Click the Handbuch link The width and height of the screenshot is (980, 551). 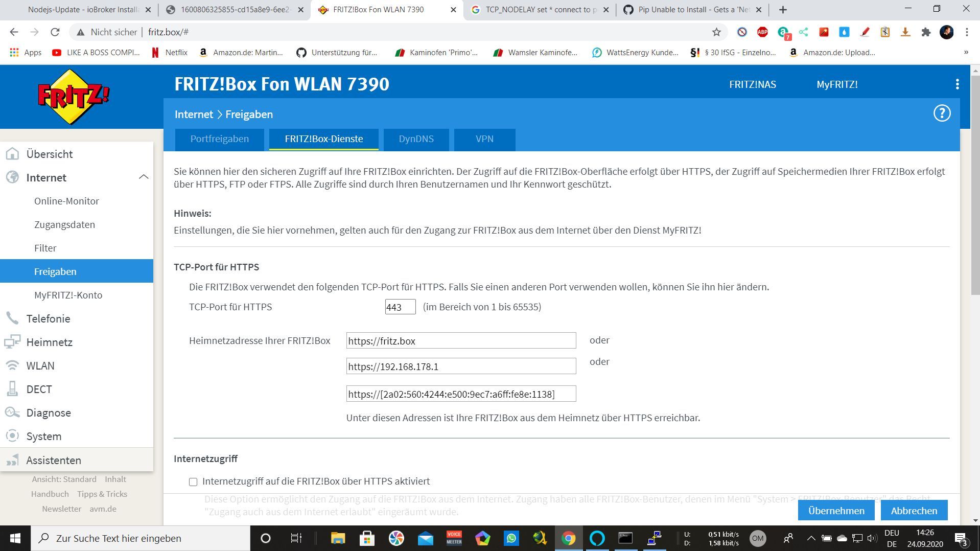pos(50,494)
